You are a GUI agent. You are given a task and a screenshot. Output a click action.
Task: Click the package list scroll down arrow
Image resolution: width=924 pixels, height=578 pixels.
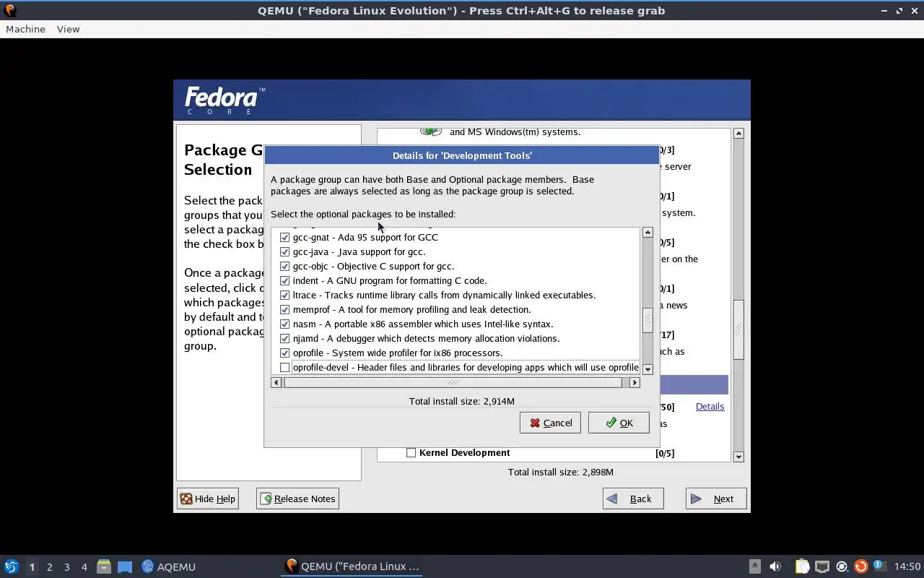[648, 369]
